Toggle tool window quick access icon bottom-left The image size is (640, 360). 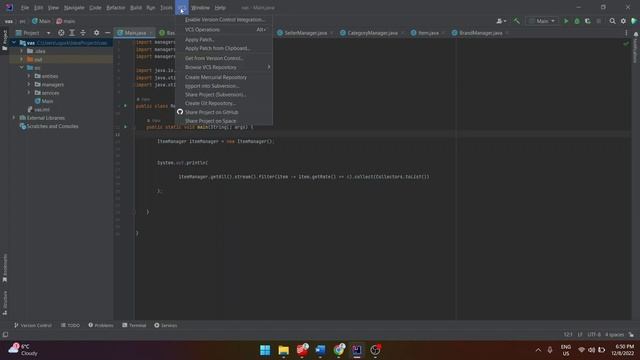(5, 334)
